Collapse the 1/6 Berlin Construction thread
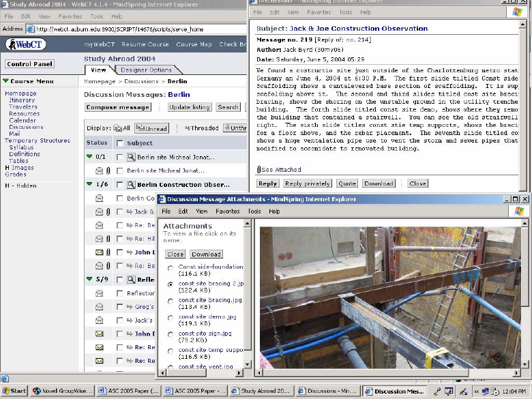This screenshot has width=532, height=399. (89, 184)
